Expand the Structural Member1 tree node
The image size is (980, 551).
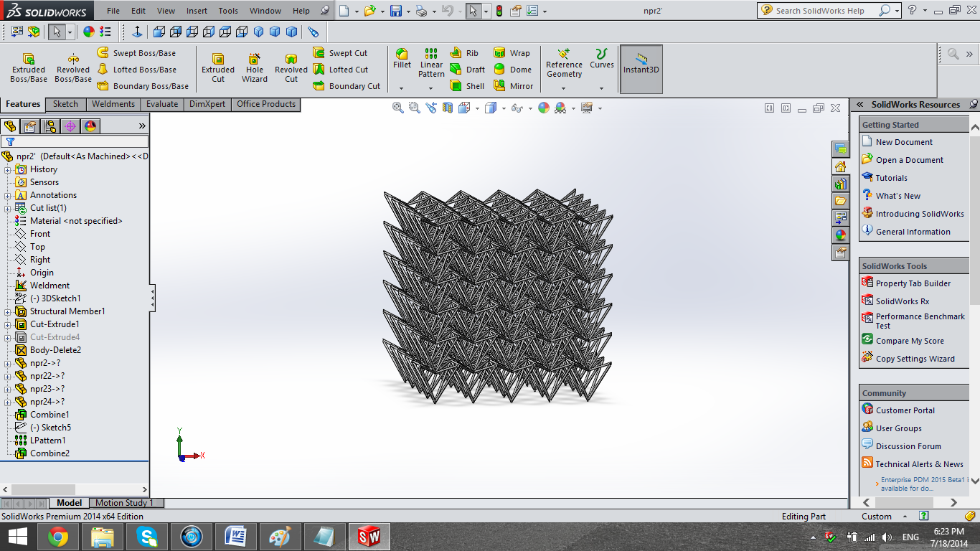(x=8, y=311)
